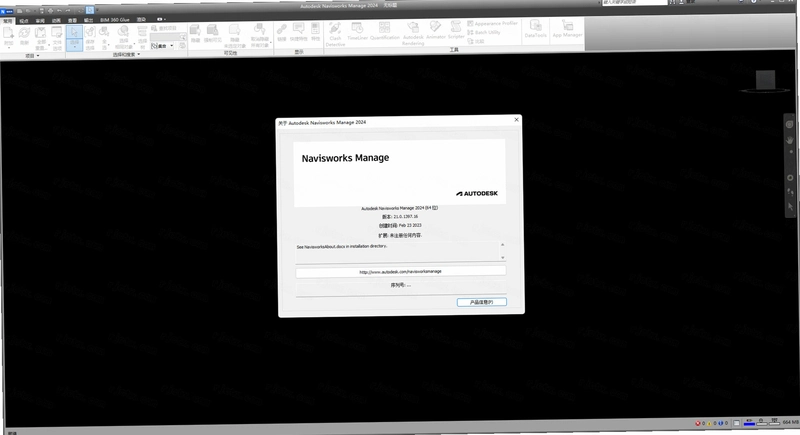800x435 pixels.
Task: Click the hand pan tool on navigation bar
Action: pyautogui.click(x=790, y=139)
